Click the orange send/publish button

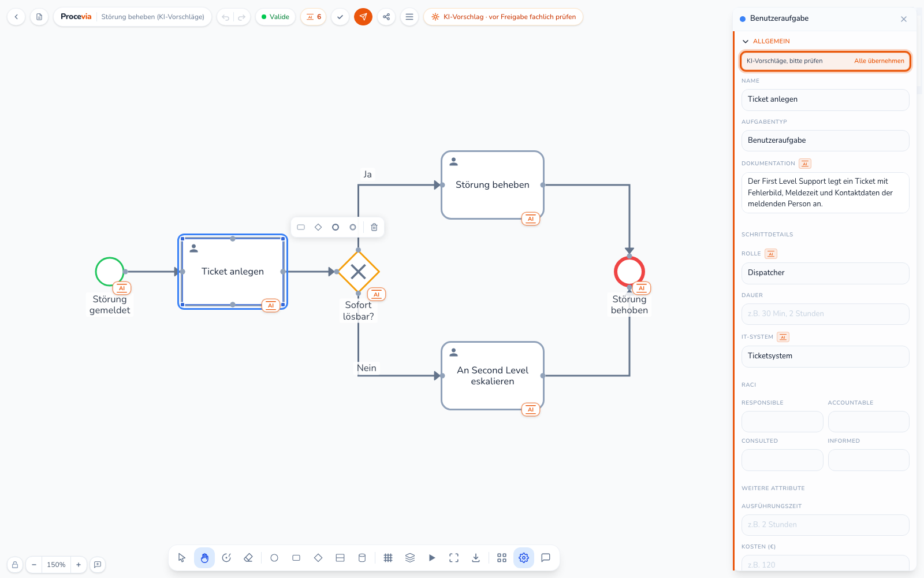click(363, 17)
